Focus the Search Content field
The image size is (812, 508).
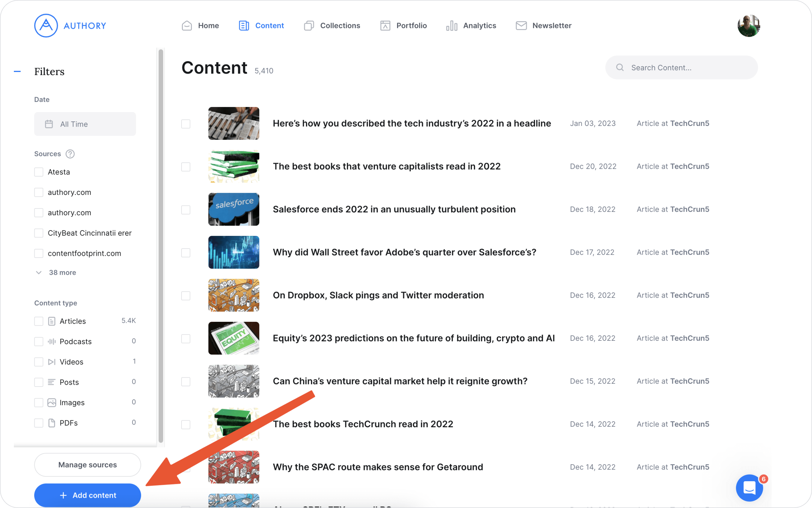pyautogui.click(x=681, y=67)
